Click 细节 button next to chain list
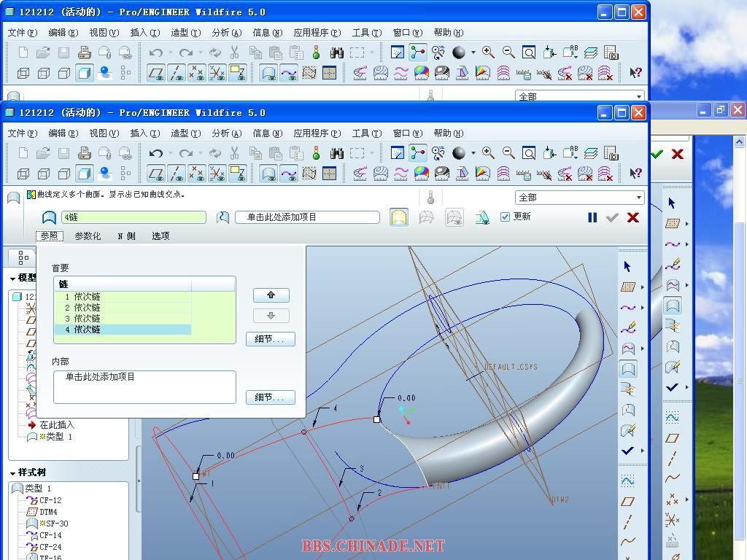The height and width of the screenshot is (560, 747). click(271, 339)
